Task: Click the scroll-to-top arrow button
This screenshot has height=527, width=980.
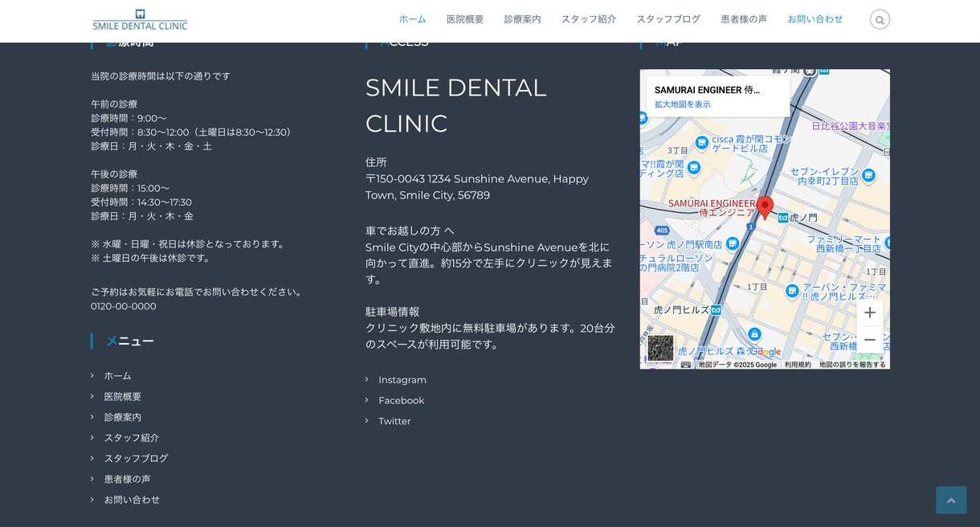Action: [951, 500]
